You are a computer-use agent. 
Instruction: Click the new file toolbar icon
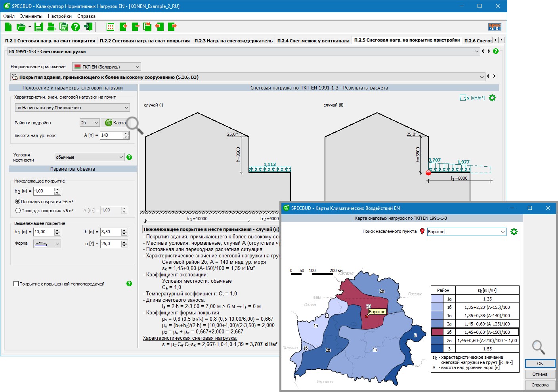(x=8, y=27)
